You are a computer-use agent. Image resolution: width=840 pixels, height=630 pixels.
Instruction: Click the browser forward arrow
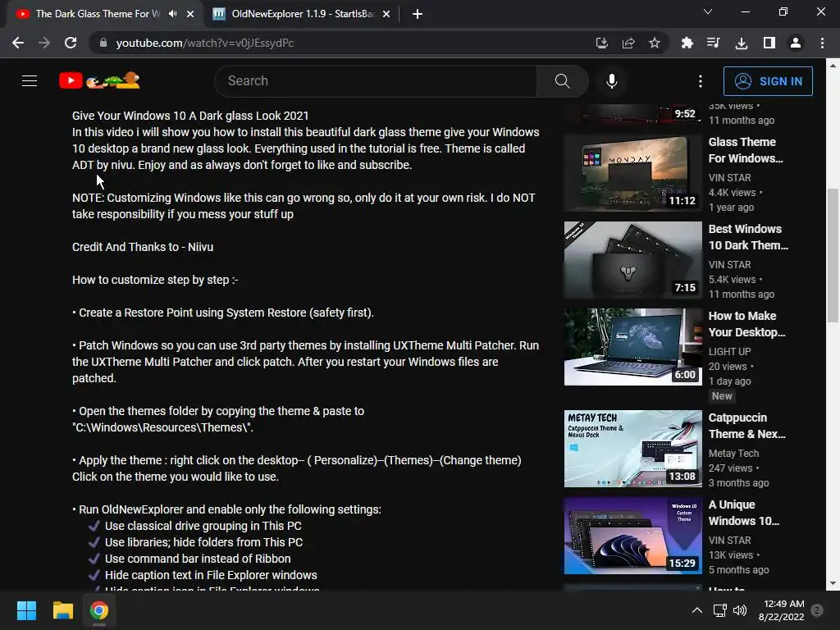pos(44,43)
